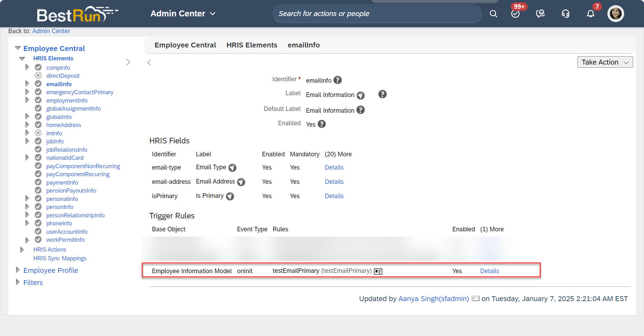Click in the search actions or people field

pyautogui.click(x=377, y=14)
